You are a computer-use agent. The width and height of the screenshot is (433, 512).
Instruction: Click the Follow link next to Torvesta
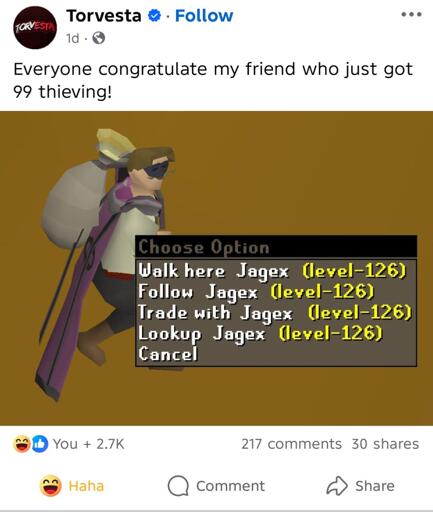tap(204, 16)
